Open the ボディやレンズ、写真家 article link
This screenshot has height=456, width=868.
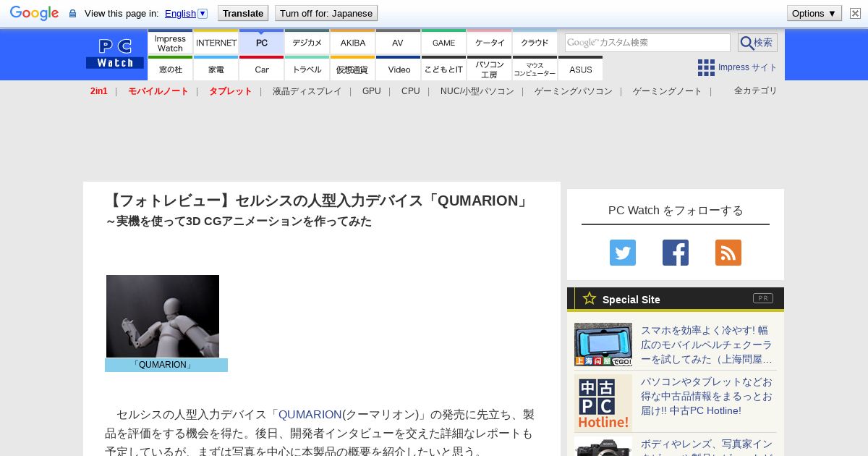707,447
